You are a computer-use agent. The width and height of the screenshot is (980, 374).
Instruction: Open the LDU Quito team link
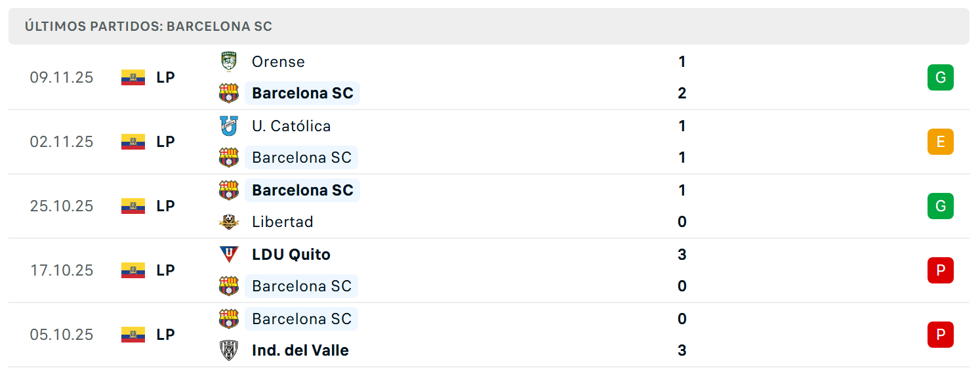click(x=291, y=255)
